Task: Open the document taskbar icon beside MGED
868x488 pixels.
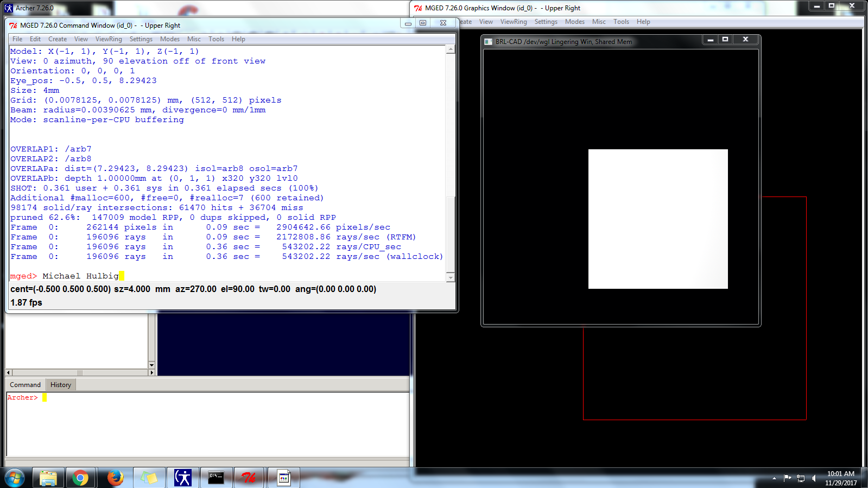Action: click(x=284, y=478)
